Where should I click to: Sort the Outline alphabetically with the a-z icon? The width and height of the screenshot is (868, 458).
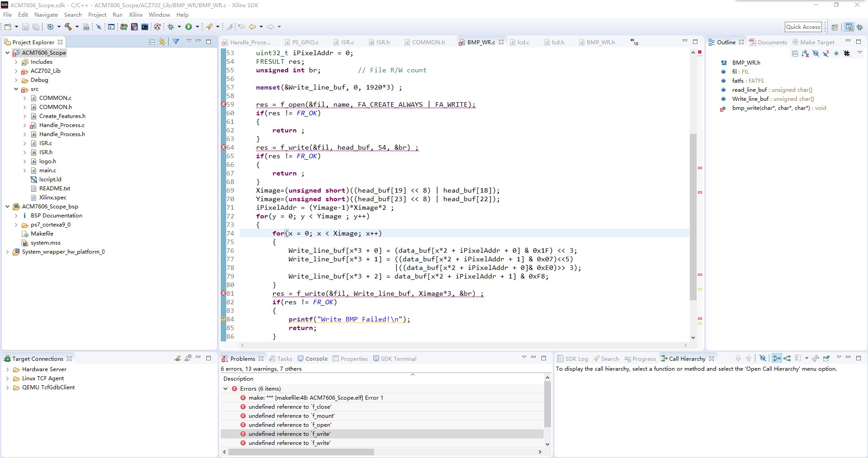(805, 53)
